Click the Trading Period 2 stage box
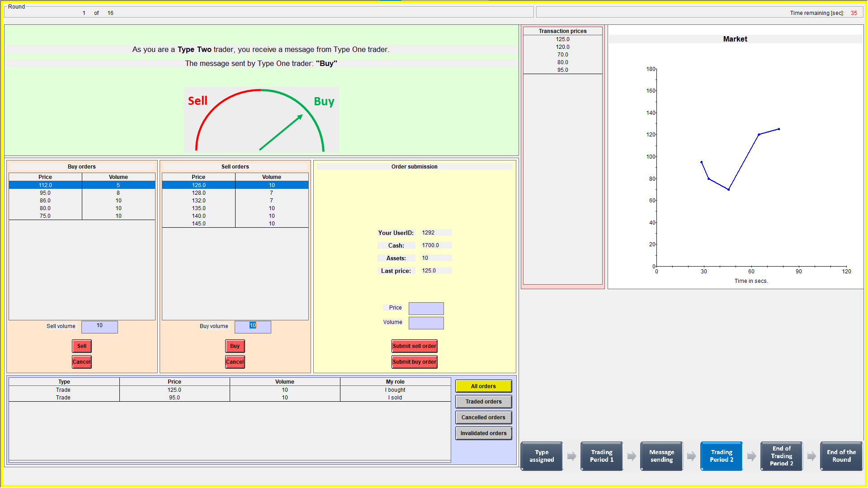This screenshot has height=488, width=868. point(721,456)
